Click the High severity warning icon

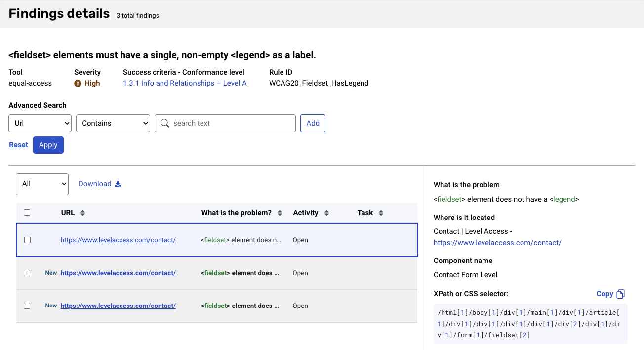click(78, 84)
